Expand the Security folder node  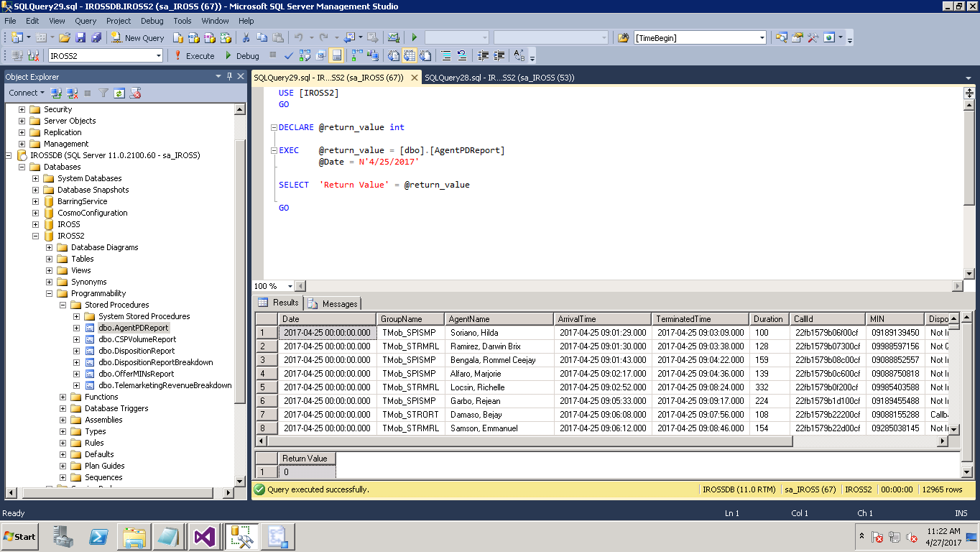click(22, 109)
